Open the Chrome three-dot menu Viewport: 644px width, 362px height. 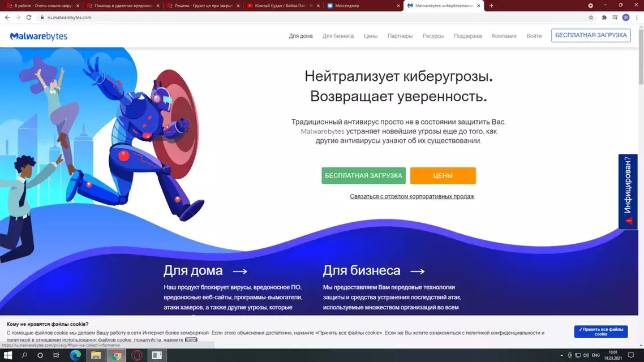(637, 17)
